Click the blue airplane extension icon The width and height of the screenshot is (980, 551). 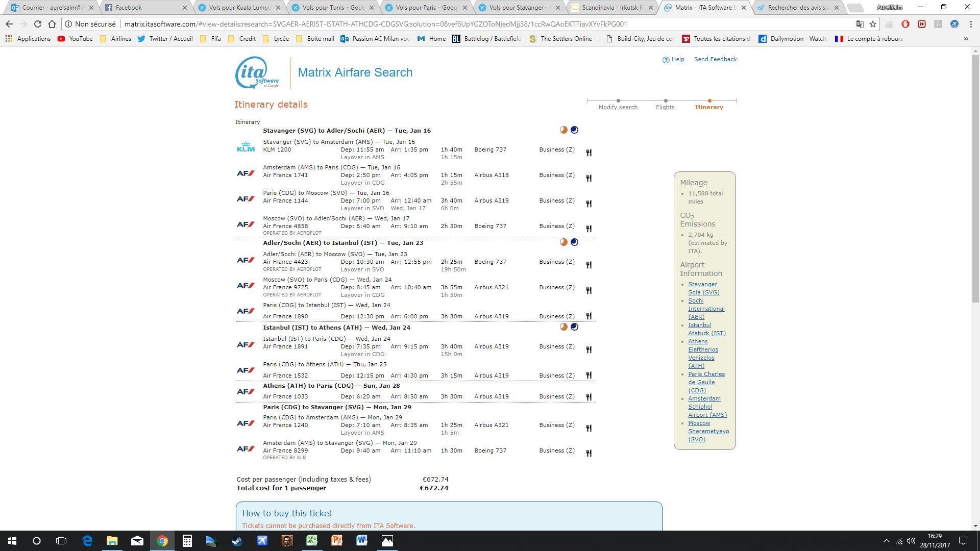[954, 24]
